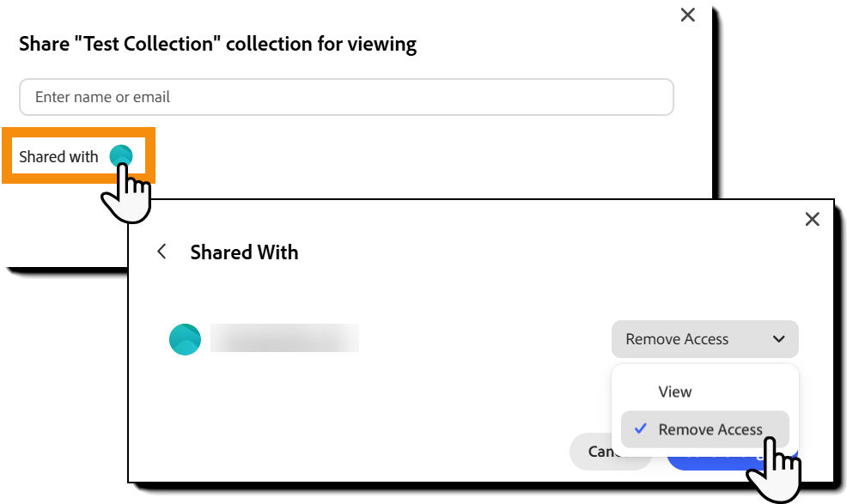This screenshot has width=847, height=504.
Task: Click the blurred user name in the list
Action: point(284,338)
